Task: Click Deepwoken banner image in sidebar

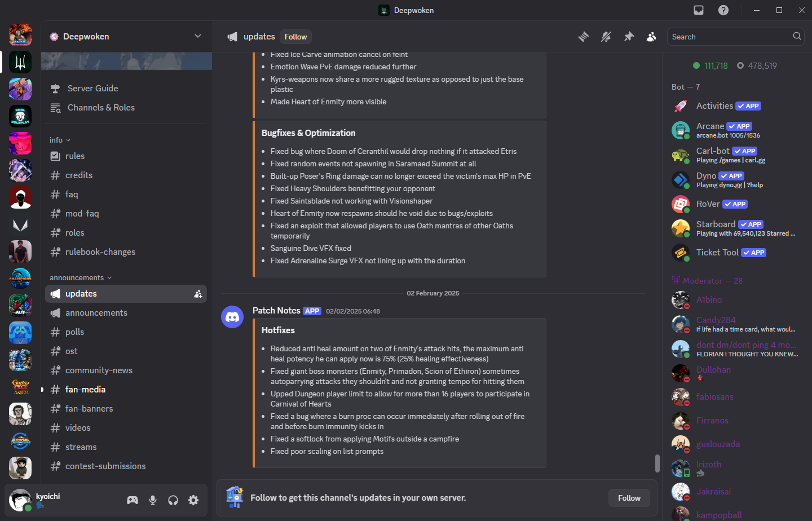Action: point(126,61)
